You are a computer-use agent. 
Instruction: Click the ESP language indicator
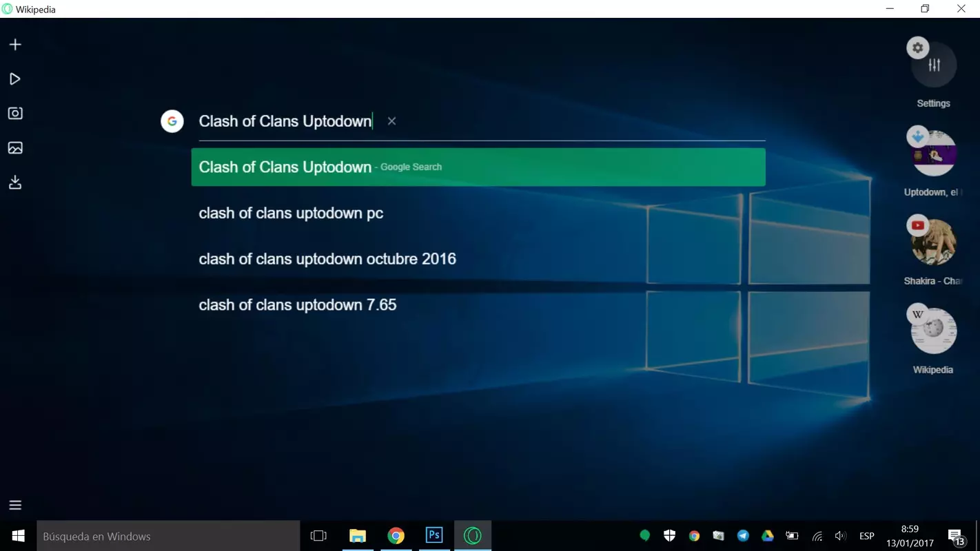click(x=867, y=536)
